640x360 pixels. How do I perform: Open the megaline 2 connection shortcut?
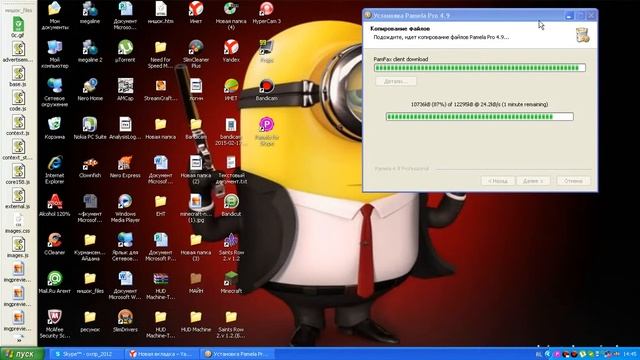pos(90,51)
